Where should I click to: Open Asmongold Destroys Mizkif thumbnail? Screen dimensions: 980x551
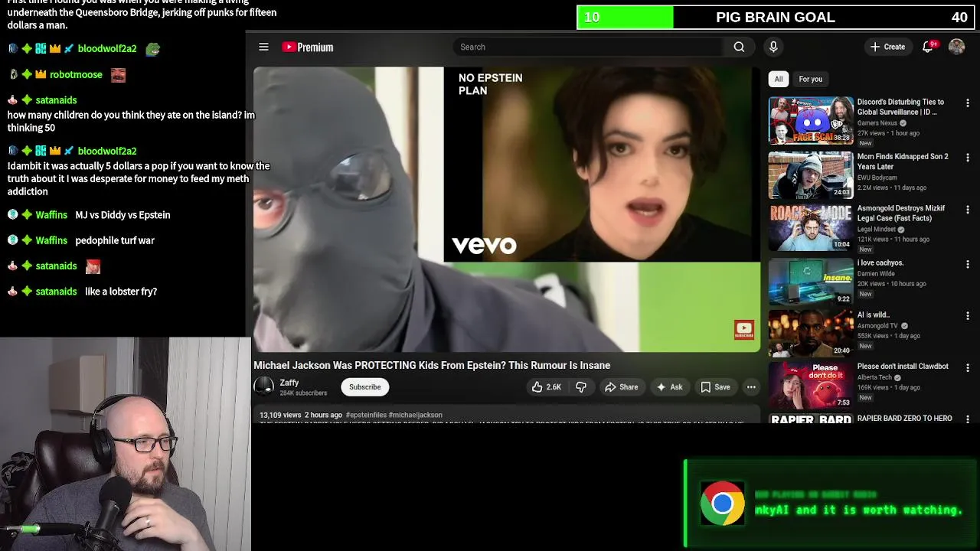pos(811,227)
